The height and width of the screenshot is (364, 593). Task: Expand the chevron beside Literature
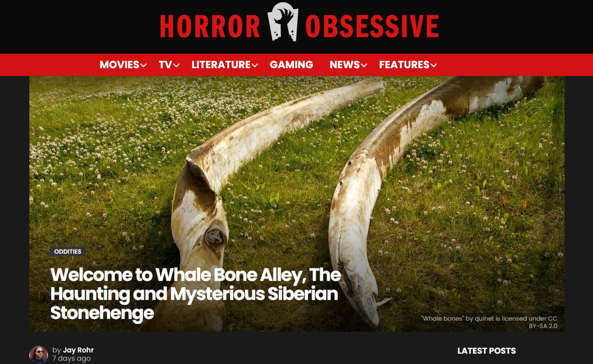tap(255, 65)
